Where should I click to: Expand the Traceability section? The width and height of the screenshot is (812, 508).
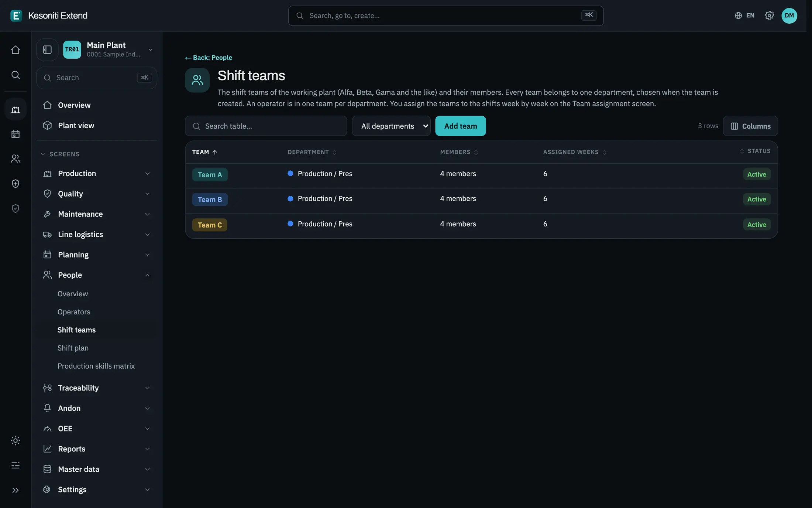(97, 388)
